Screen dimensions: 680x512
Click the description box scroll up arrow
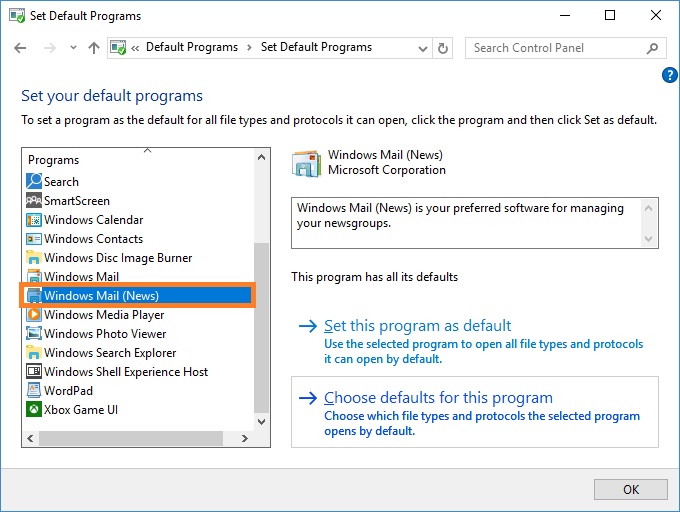(x=648, y=209)
